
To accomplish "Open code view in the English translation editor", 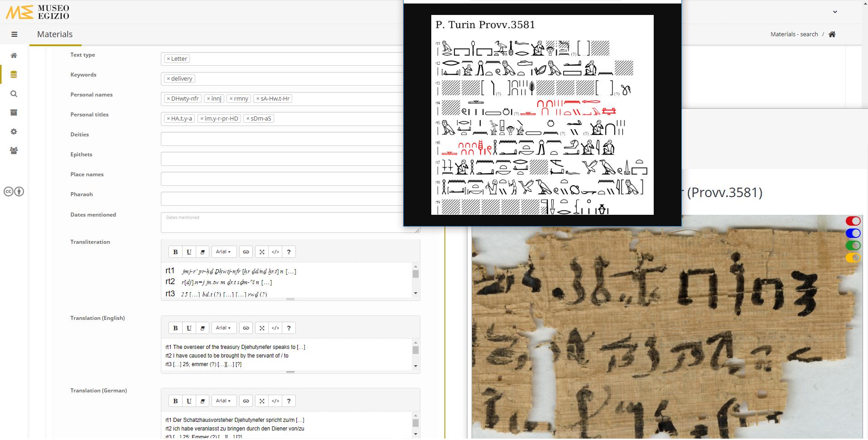I will (275, 328).
